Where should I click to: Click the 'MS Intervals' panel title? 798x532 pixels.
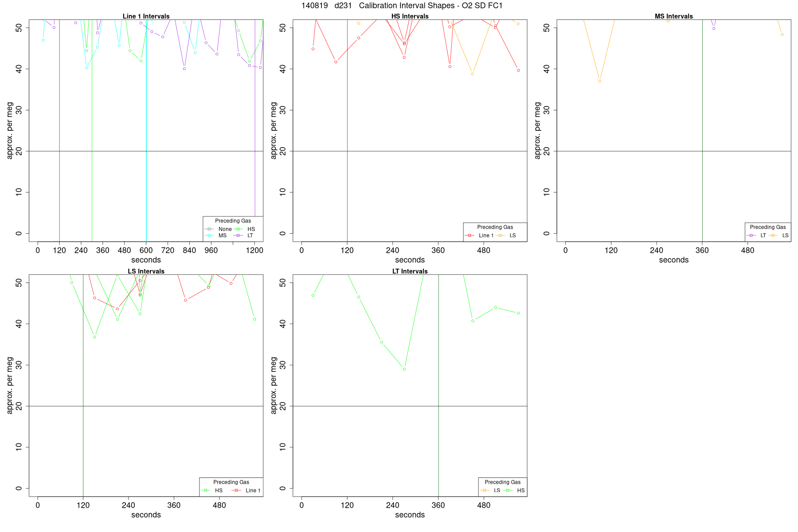click(674, 16)
